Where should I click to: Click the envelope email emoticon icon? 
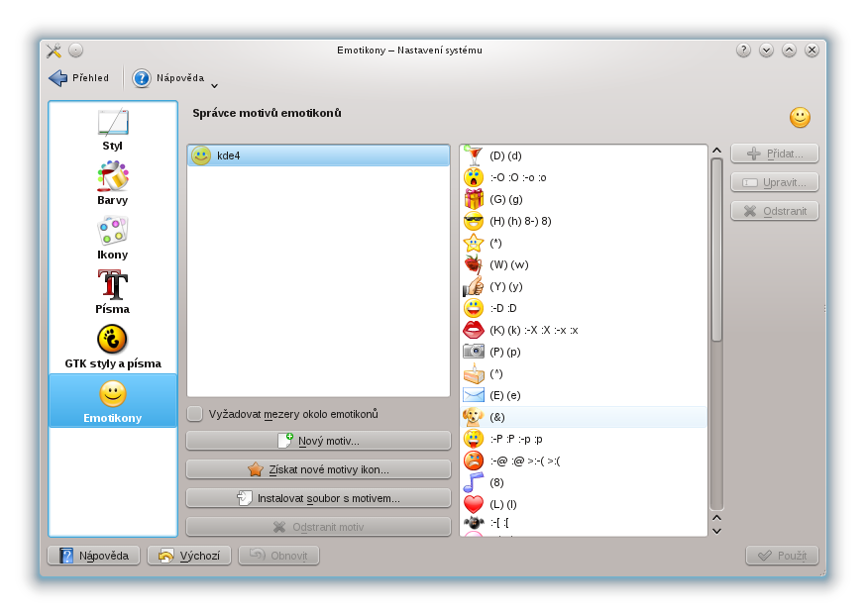(474, 395)
